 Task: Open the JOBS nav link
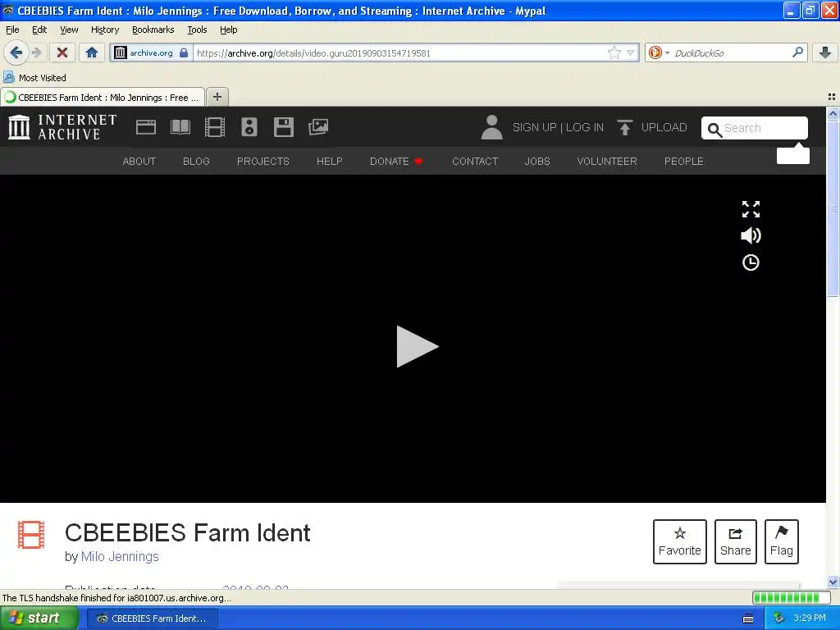point(537,162)
